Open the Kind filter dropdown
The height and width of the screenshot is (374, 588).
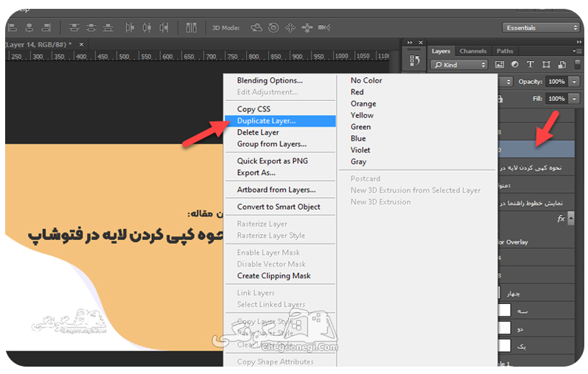tap(459, 65)
